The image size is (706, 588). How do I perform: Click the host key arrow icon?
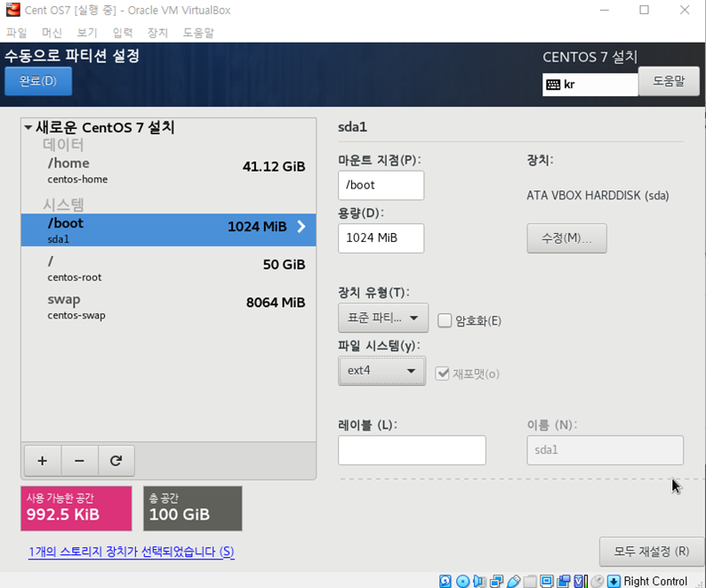tap(614, 581)
